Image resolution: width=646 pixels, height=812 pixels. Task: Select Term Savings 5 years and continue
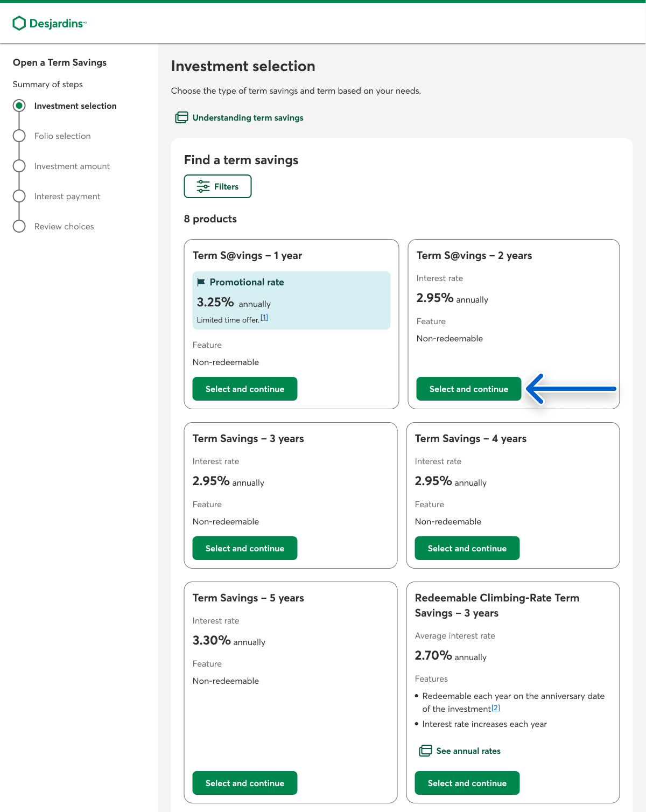(x=245, y=783)
